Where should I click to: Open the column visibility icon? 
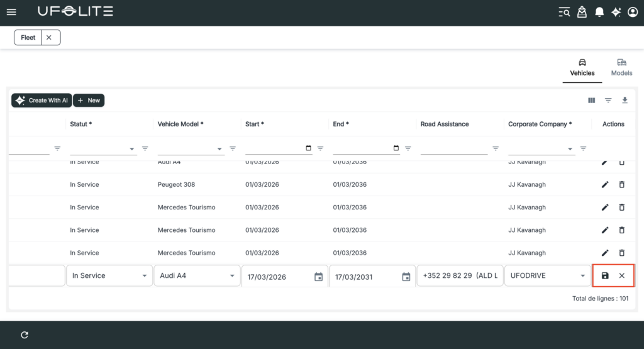[591, 100]
